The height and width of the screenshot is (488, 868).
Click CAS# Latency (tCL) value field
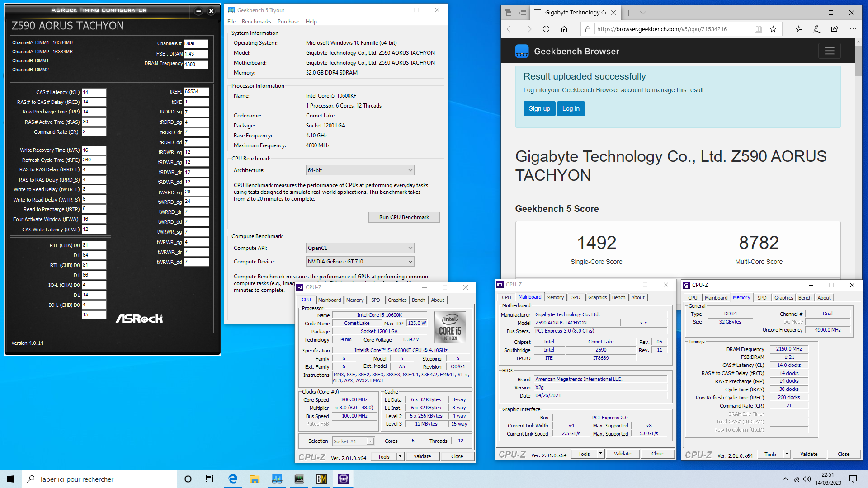coord(94,92)
